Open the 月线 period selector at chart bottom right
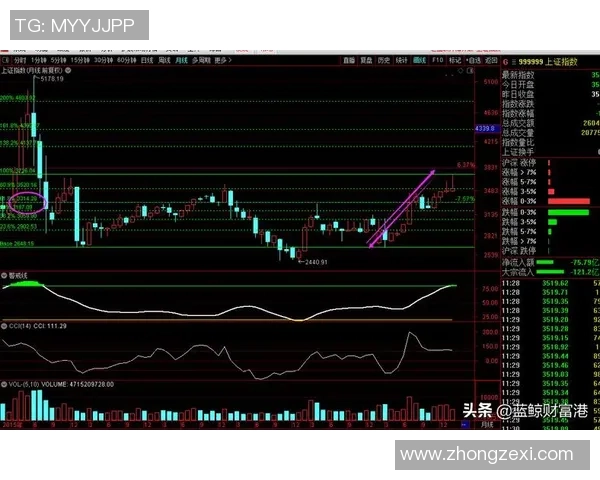Viewport: 600px width, 480px height. pyautogui.click(x=487, y=423)
